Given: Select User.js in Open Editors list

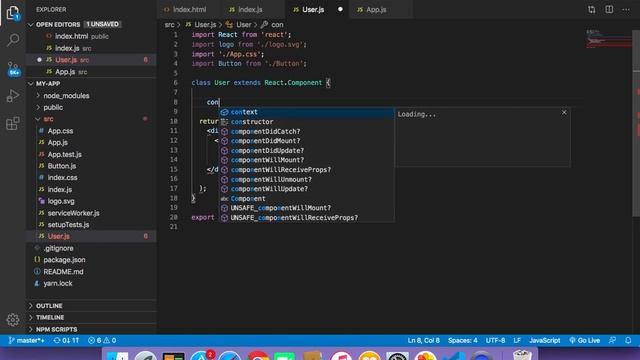Looking at the screenshot, I should click(91, 60).
